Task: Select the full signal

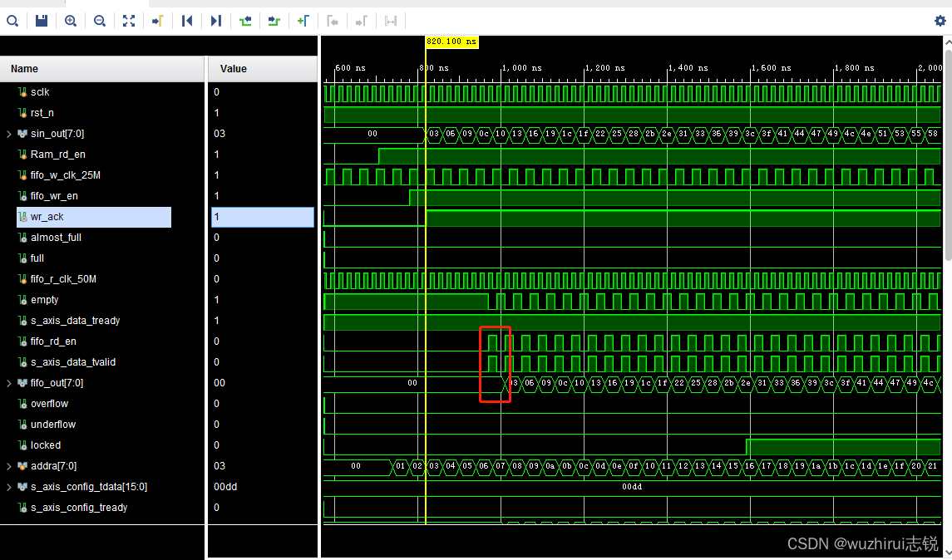Action: [x=37, y=258]
